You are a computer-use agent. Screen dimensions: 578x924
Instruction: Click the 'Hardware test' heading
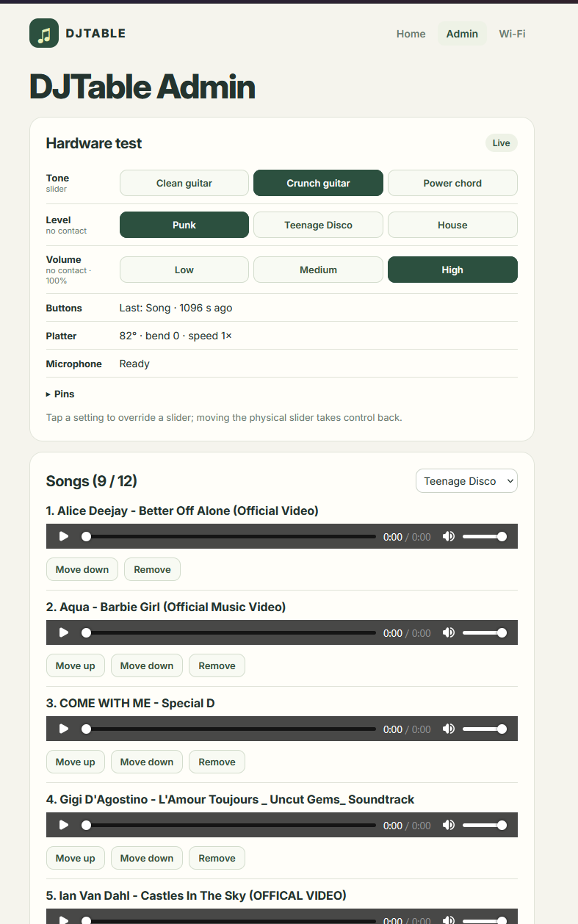[94, 143]
